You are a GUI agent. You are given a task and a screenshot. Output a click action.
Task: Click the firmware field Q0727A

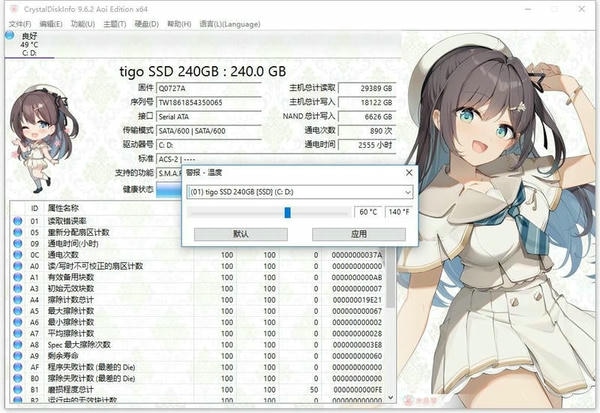tap(209, 88)
